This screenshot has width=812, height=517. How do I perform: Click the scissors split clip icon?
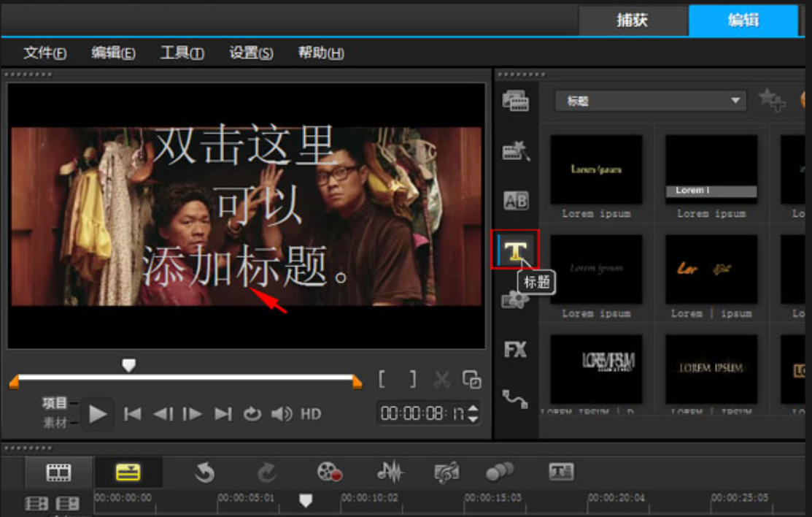pyautogui.click(x=441, y=379)
